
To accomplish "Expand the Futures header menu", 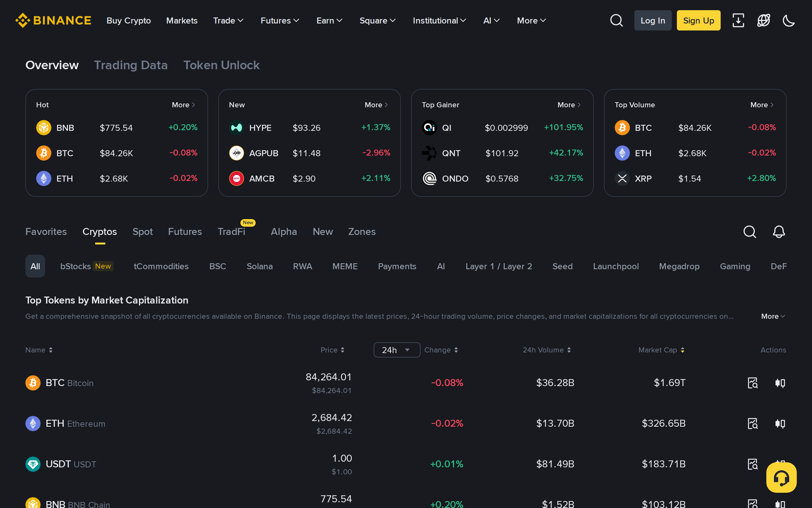I will pyautogui.click(x=280, y=21).
